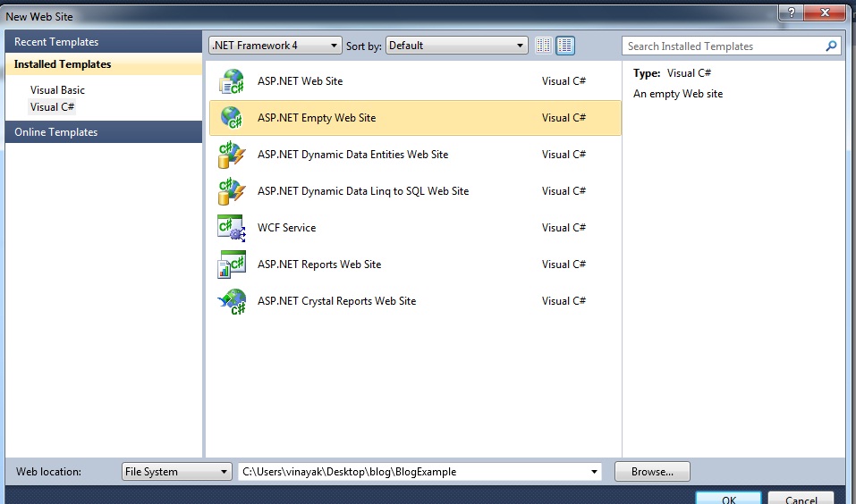Open the Online Templates section
856x504 pixels.
[55, 132]
